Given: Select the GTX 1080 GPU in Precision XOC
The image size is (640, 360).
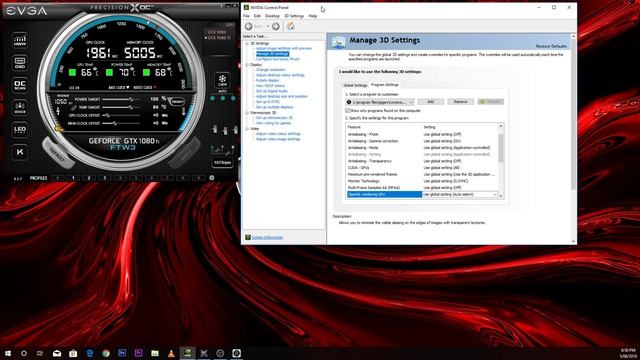Looking at the screenshot, I should click(217, 32).
